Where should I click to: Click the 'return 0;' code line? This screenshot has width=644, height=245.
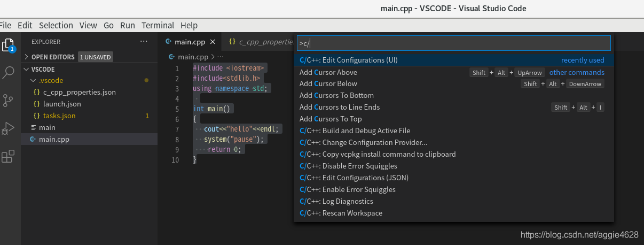click(x=225, y=150)
